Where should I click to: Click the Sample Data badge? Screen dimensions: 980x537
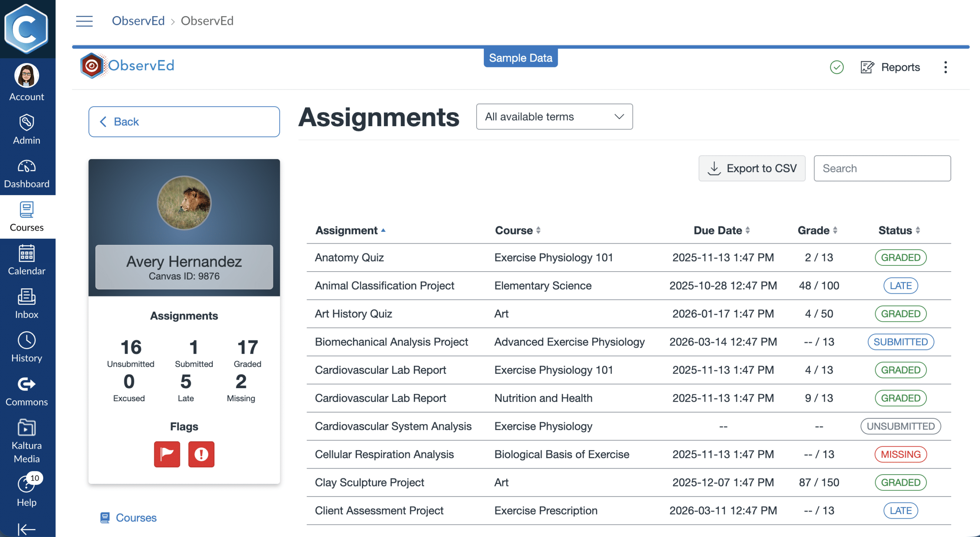(x=520, y=58)
